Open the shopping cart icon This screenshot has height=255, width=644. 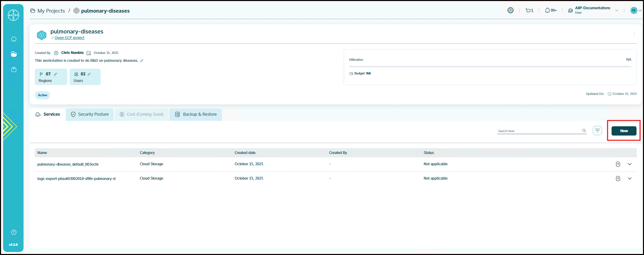528,11
